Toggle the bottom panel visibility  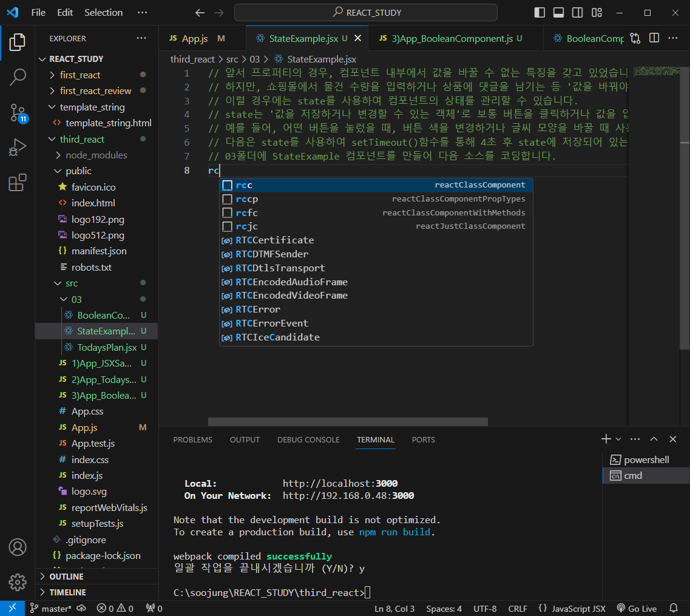point(558,13)
